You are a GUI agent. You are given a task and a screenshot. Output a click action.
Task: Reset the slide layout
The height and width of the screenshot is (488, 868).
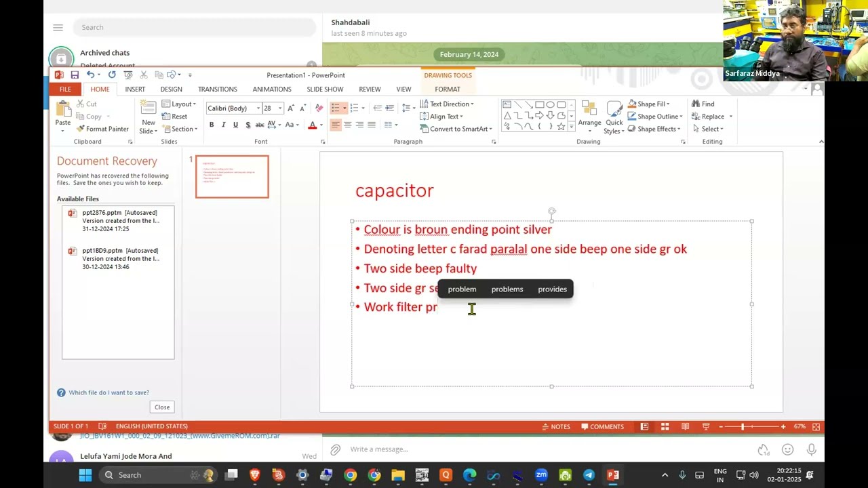(174, 117)
